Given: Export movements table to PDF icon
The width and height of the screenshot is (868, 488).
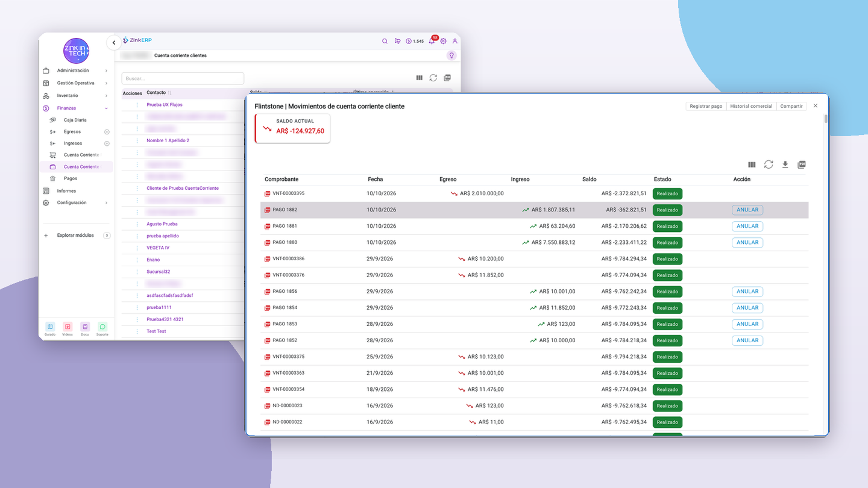Looking at the screenshot, I should [x=802, y=164].
